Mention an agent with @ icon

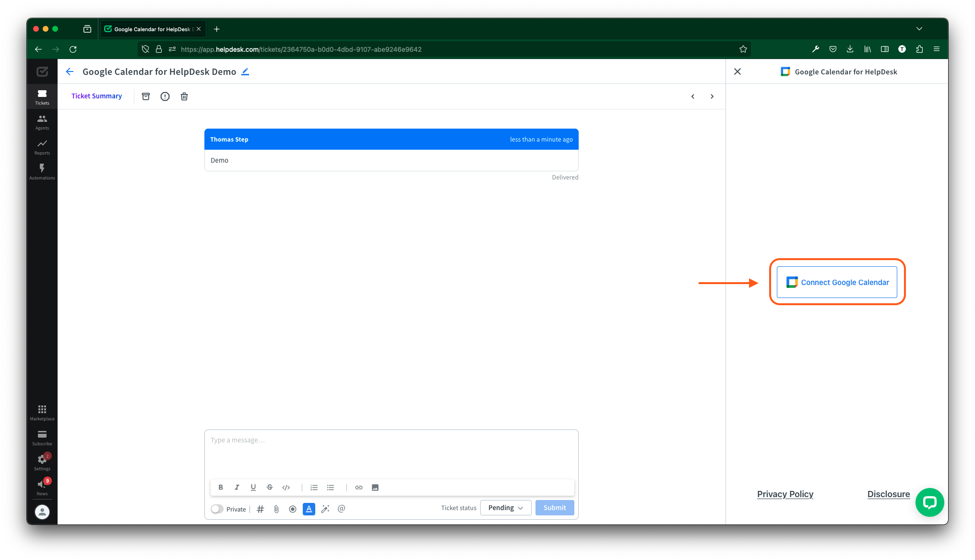tap(342, 509)
